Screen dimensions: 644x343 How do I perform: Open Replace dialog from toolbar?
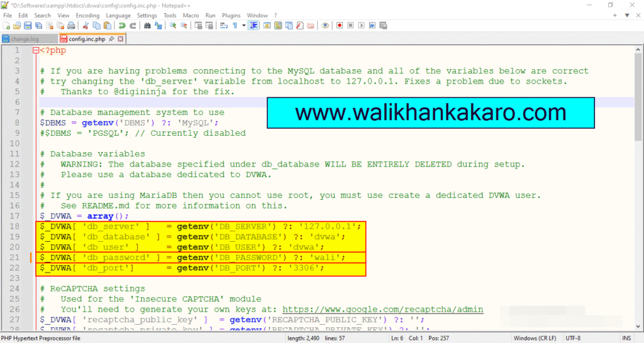tap(158, 25)
